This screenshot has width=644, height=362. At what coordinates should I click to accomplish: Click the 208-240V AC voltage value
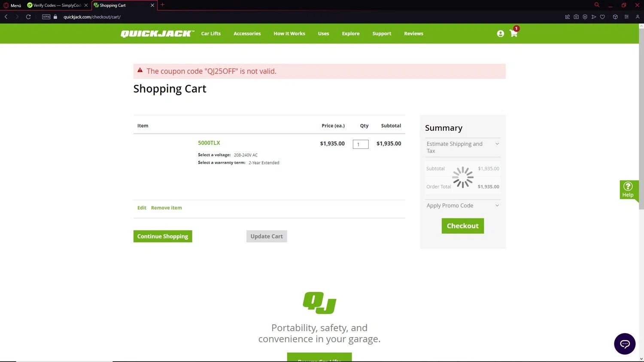[246, 155]
